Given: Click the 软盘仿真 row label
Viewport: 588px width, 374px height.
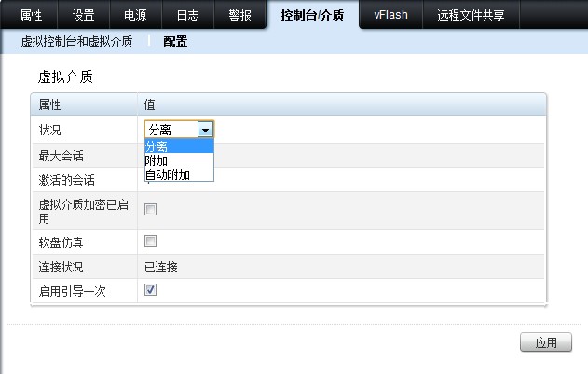Looking at the screenshot, I should point(61,242).
